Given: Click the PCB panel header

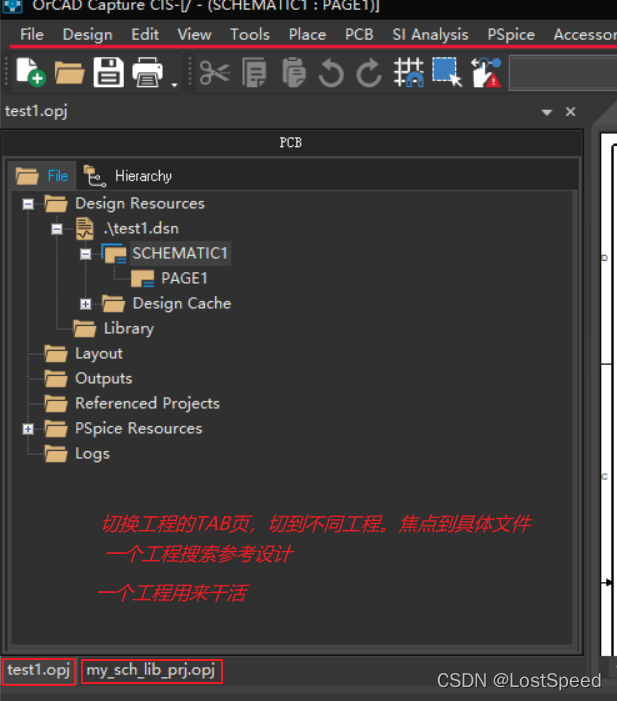Looking at the screenshot, I should 291,143.
